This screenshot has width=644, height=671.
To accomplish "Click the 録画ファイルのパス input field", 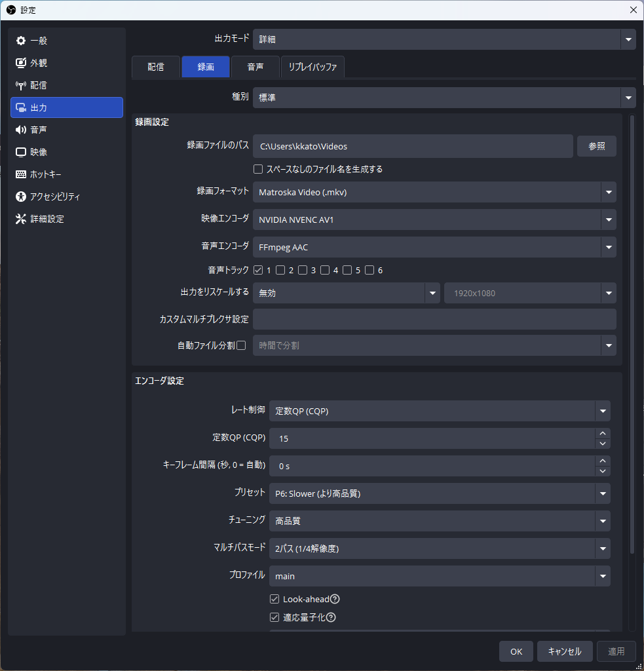I will click(x=413, y=146).
